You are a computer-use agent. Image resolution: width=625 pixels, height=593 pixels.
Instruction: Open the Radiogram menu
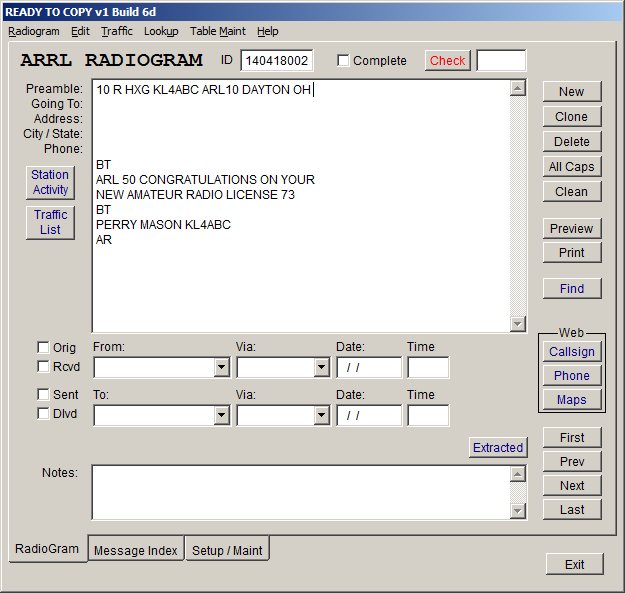coord(34,31)
